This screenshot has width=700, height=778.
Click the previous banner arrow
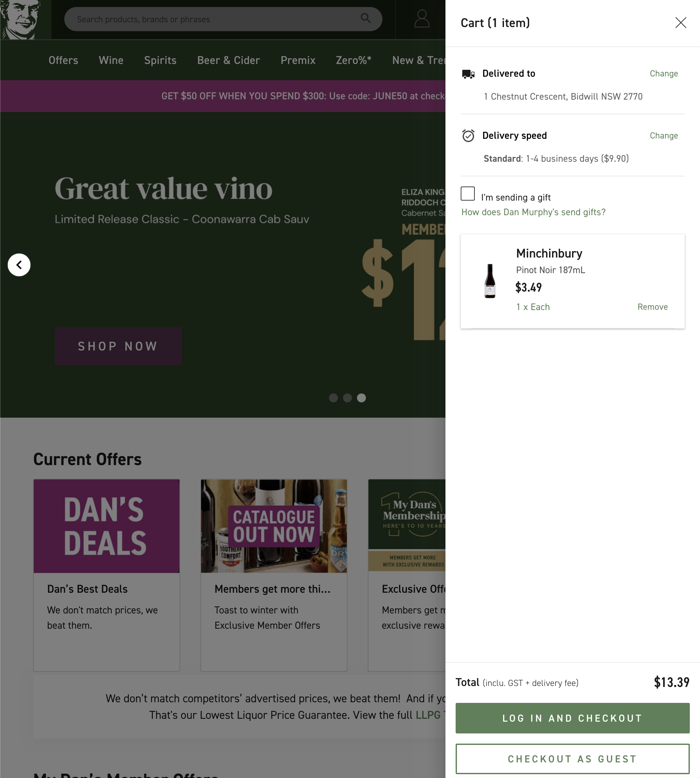click(x=19, y=265)
